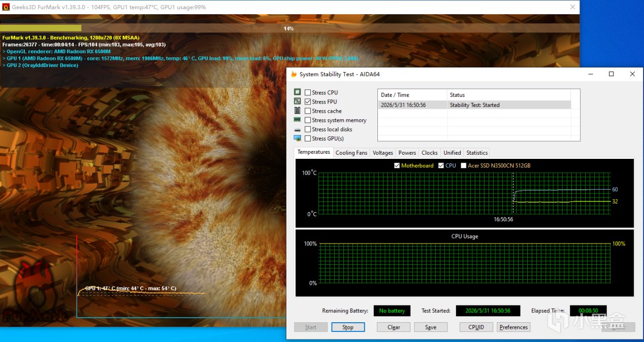Click the FurMark 14% benchmark progress bar
The width and height of the screenshot is (644, 342).
click(289, 28)
